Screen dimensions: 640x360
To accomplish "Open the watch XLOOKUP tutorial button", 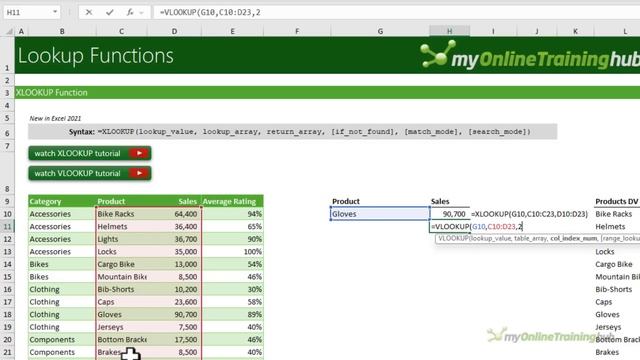I will (90, 153).
